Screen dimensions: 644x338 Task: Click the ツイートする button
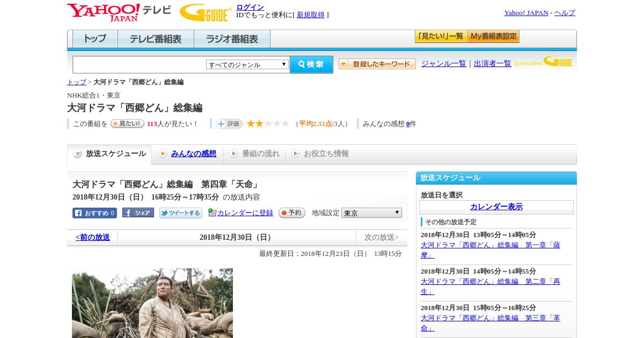181,213
